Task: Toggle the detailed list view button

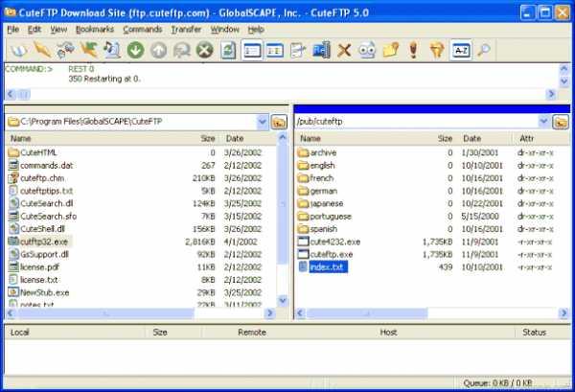Action: click(252, 50)
